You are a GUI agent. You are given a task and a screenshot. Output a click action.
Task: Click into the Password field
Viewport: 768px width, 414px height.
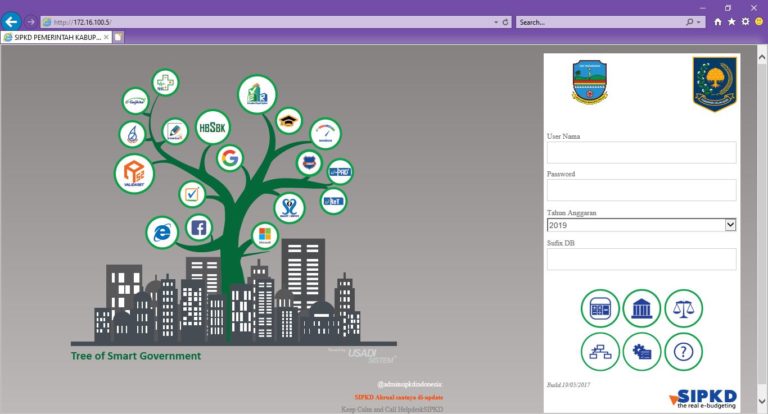[x=641, y=190]
